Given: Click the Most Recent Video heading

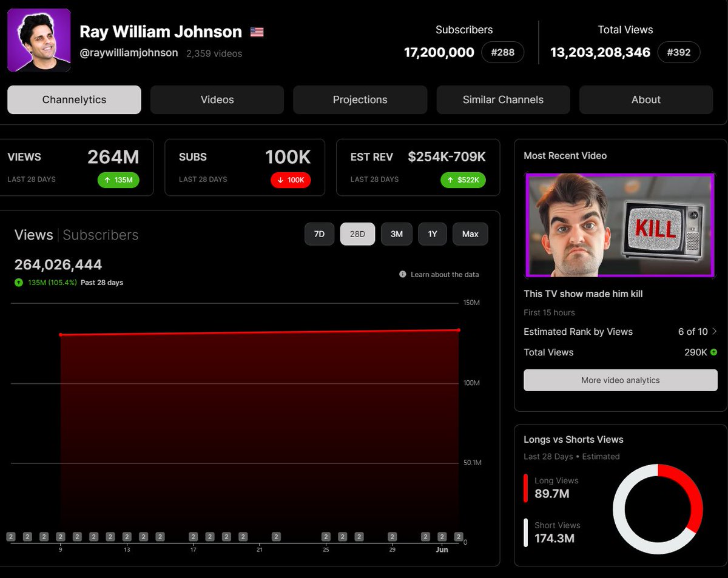Looking at the screenshot, I should tap(565, 156).
